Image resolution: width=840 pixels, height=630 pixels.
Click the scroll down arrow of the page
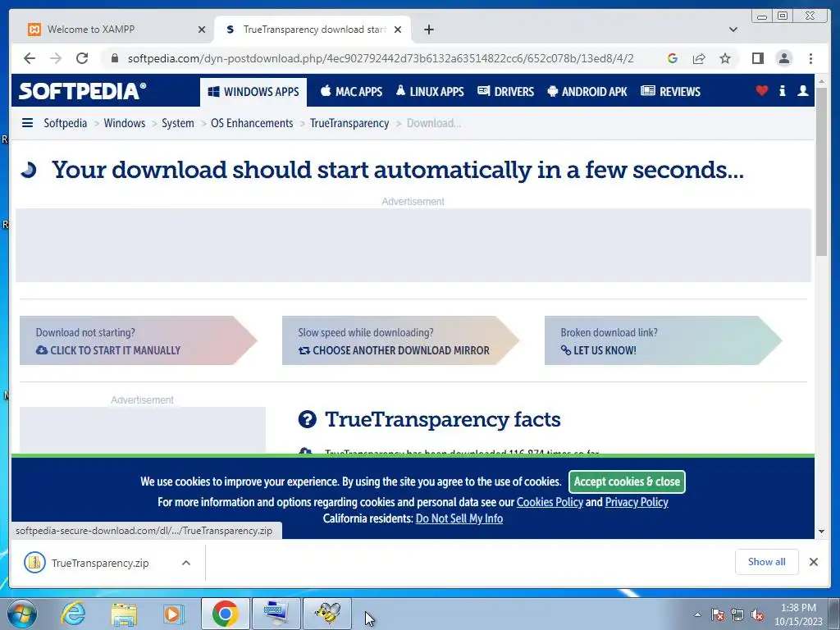821,532
